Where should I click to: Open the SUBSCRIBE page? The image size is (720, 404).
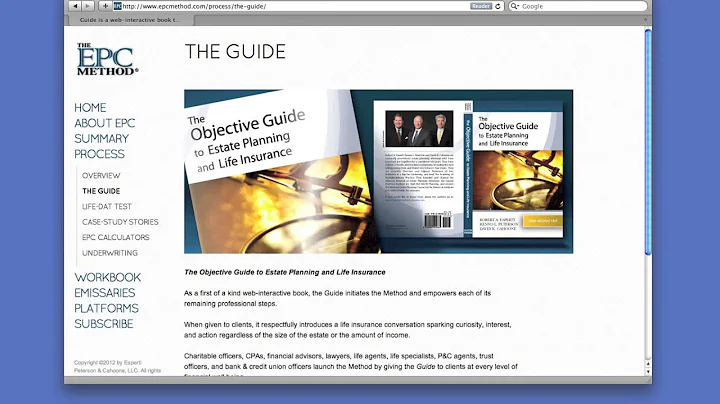coord(104,324)
